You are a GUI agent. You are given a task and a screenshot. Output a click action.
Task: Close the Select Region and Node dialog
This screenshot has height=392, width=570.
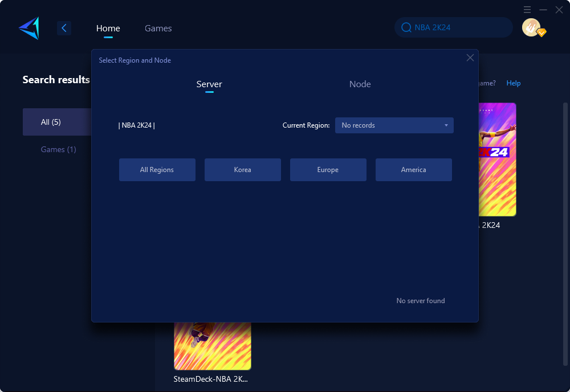coord(470,58)
